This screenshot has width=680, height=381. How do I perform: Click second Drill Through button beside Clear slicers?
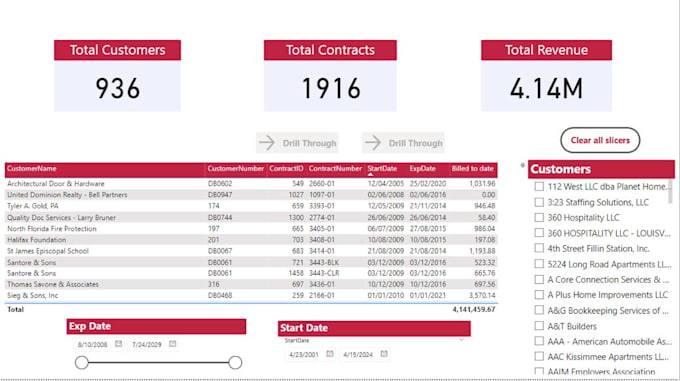pyautogui.click(x=403, y=143)
